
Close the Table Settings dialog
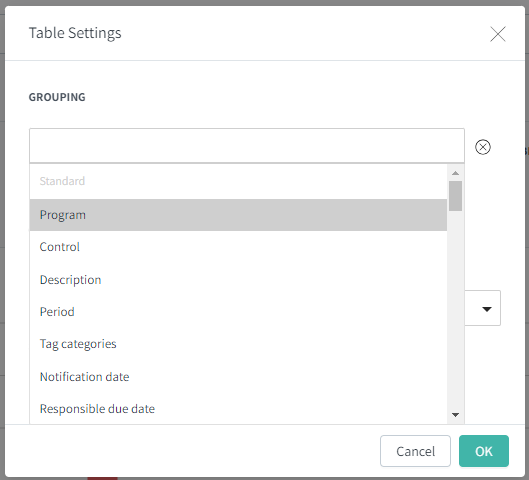498,34
